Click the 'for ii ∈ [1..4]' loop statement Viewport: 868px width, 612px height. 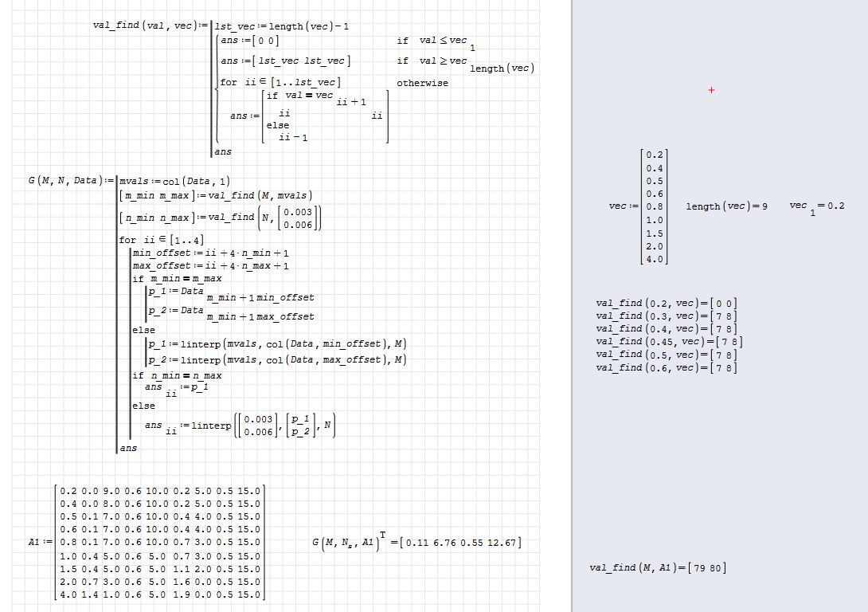click(x=161, y=240)
